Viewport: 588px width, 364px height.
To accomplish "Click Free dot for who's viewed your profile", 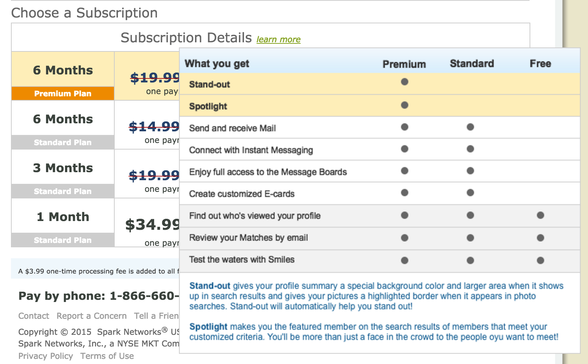I will pyautogui.click(x=541, y=215).
